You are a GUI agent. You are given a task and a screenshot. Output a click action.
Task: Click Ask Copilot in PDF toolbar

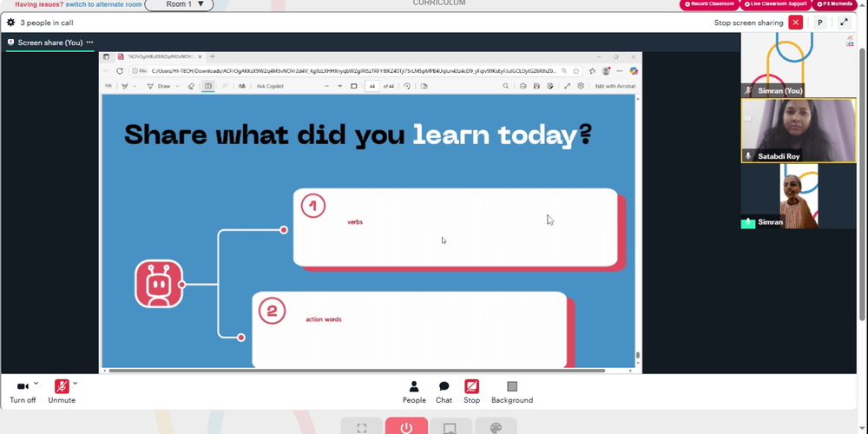pyautogui.click(x=270, y=86)
